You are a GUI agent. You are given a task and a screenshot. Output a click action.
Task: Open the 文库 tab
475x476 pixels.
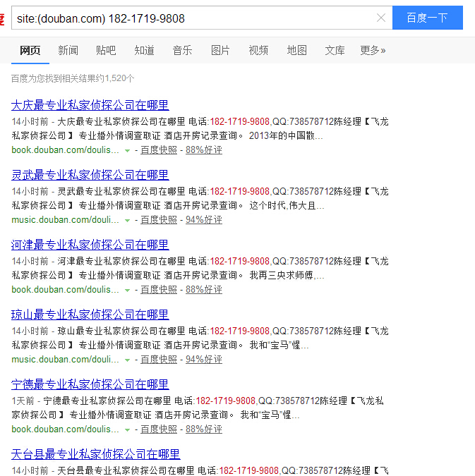point(335,50)
